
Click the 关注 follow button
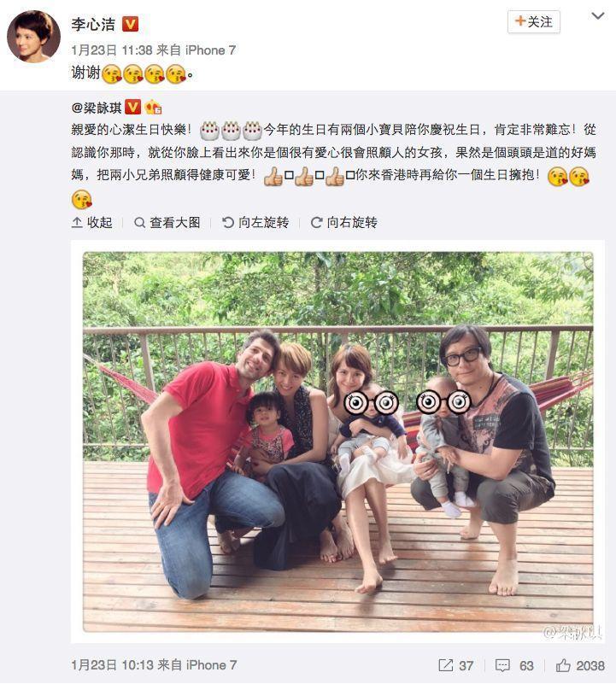(x=533, y=22)
